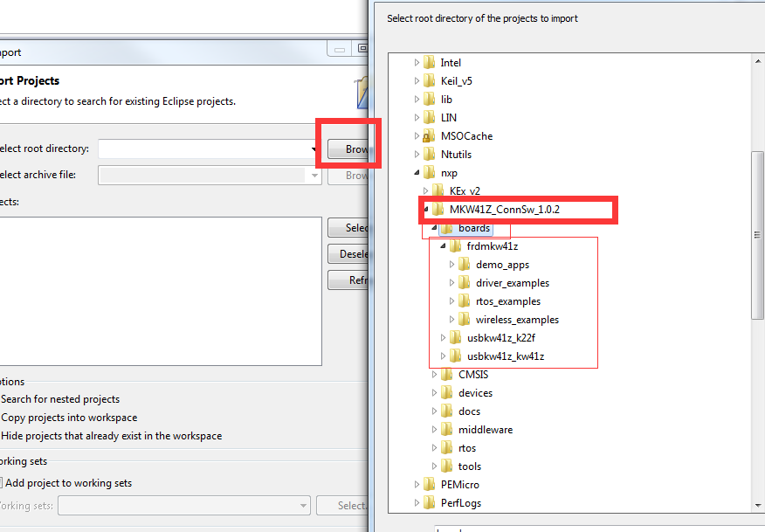The height and width of the screenshot is (532, 765).
Task: Click the devices folder icon
Action: [x=447, y=393]
